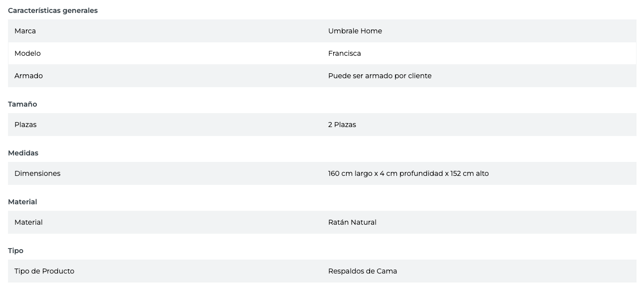
Task: Click the bold Material section heading
Action: tap(22, 202)
